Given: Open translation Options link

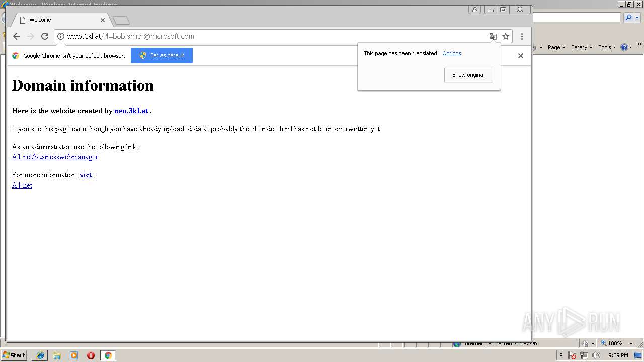Looking at the screenshot, I should point(452,53).
